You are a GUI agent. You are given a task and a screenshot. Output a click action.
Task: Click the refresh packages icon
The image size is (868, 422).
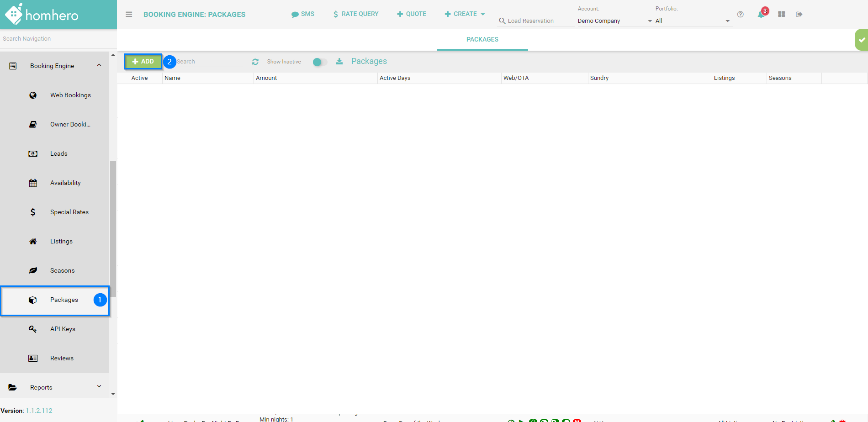click(x=255, y=62)
